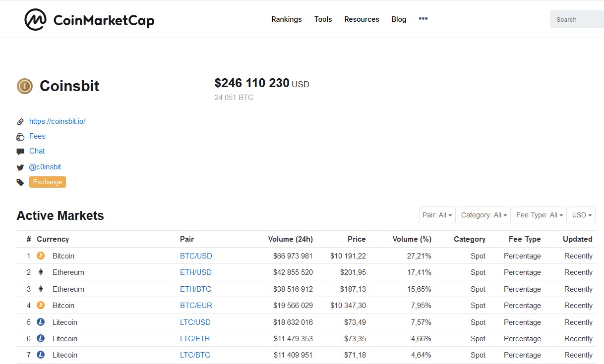Click the link chain icon beside coinsbit.io
The height and width of the screenshot is (364, 604).
[x=20, y=122]
